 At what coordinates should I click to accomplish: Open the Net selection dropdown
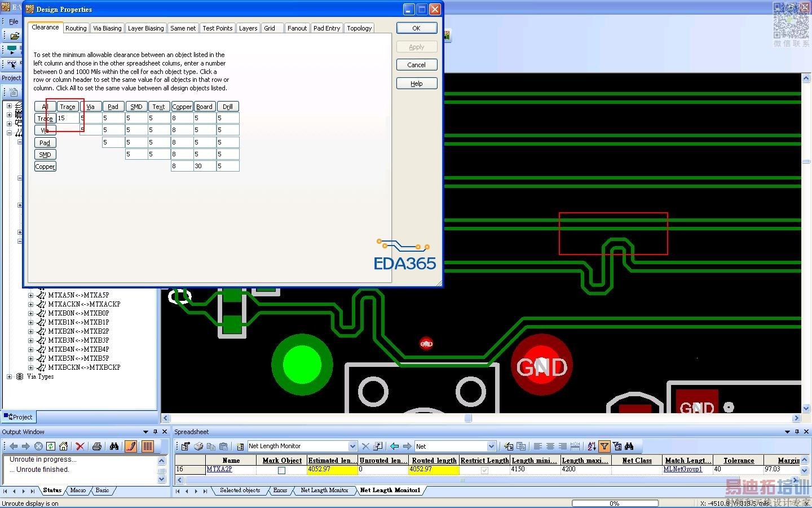click(491, 446)
